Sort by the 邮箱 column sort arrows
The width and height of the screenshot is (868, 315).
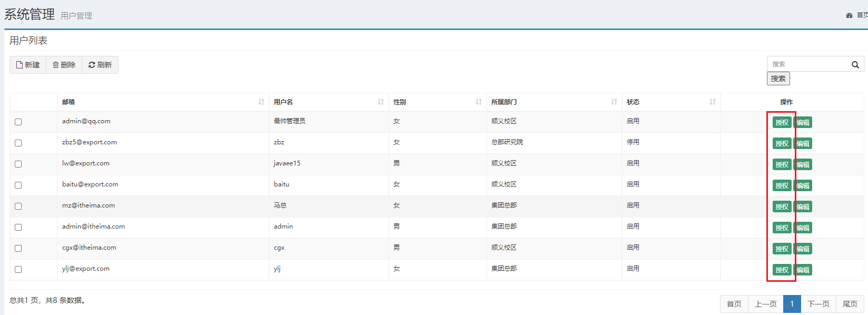(261, 102)
